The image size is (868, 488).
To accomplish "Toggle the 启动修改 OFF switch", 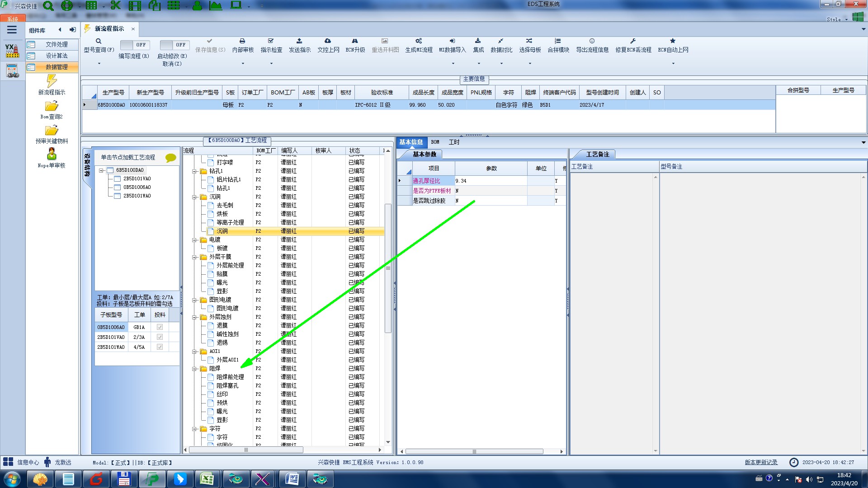I will [x=173, y=45].
